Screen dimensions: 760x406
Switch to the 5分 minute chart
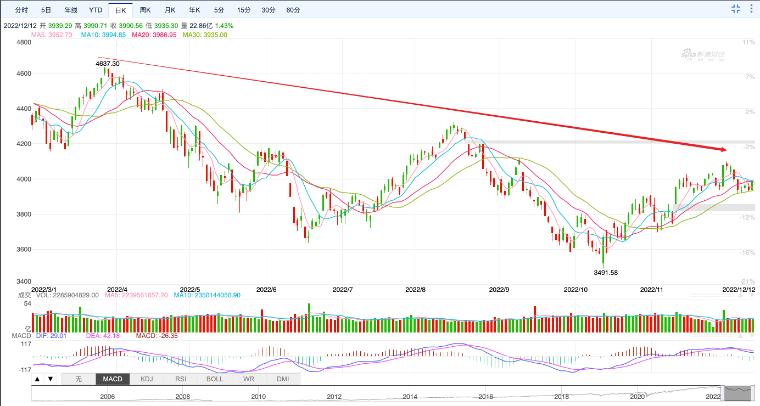[219, 10]
